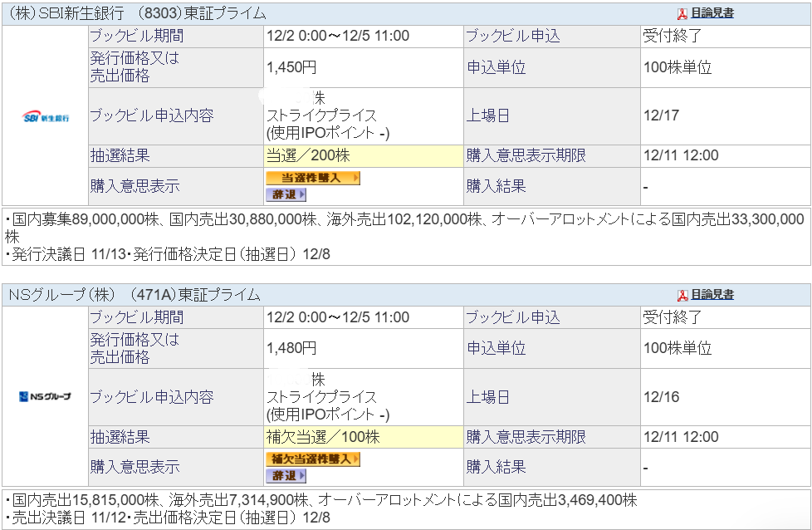Select the (株)SBI新生銀行 (8303) header title
This screenshot has width=812, height=530.
coord(136,13)
